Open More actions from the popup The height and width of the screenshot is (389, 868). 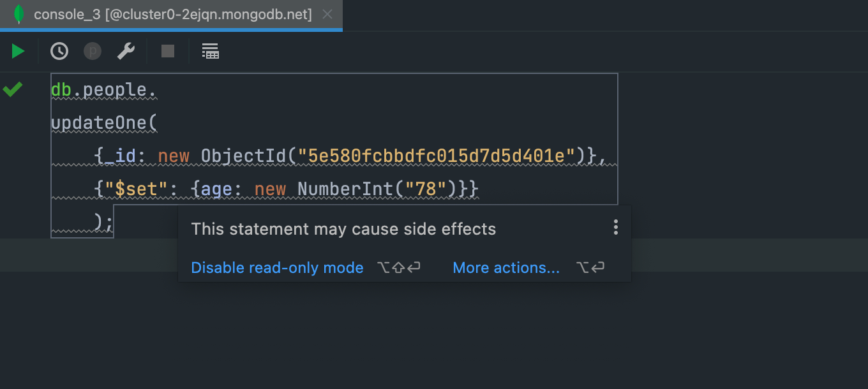click(505, 267)
